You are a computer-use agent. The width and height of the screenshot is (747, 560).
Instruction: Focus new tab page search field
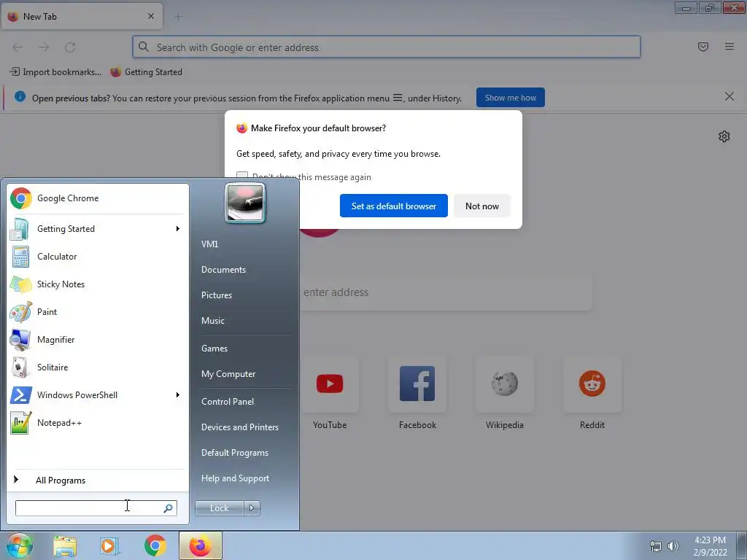coord(446,292)
